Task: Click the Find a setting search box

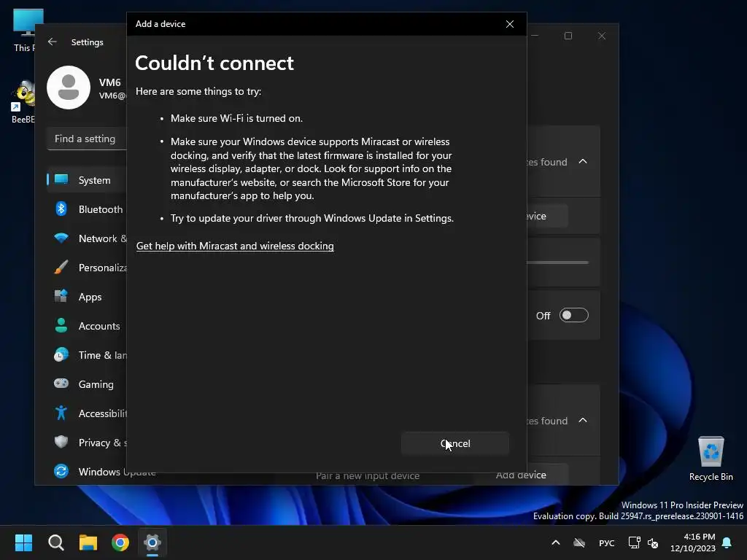Action: coord(87,139)
